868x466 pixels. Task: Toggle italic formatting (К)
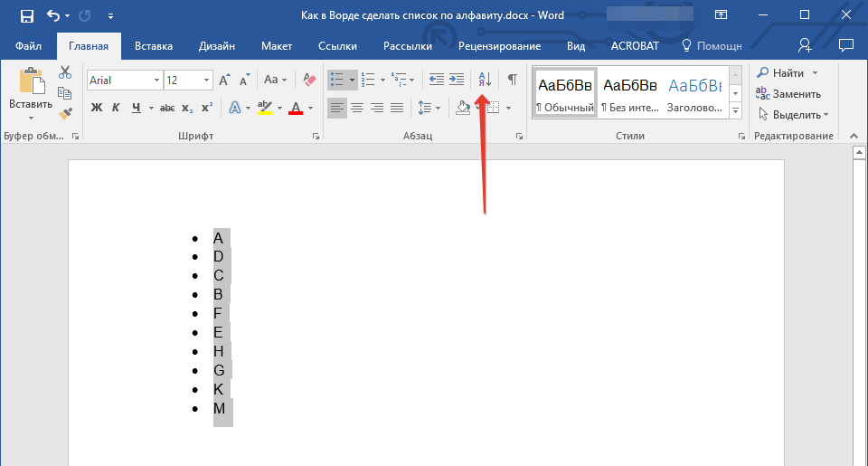pyautogui.click(x=116, y=108)
